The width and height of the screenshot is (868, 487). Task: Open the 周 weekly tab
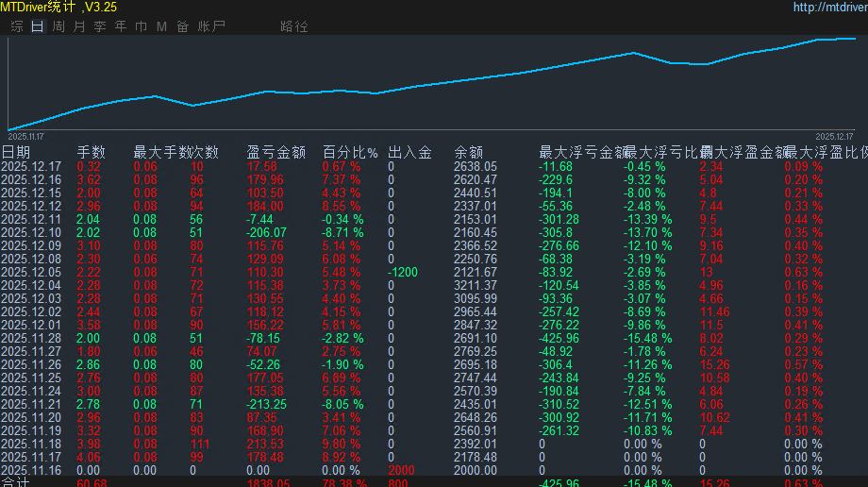click(x=58, y=26)
